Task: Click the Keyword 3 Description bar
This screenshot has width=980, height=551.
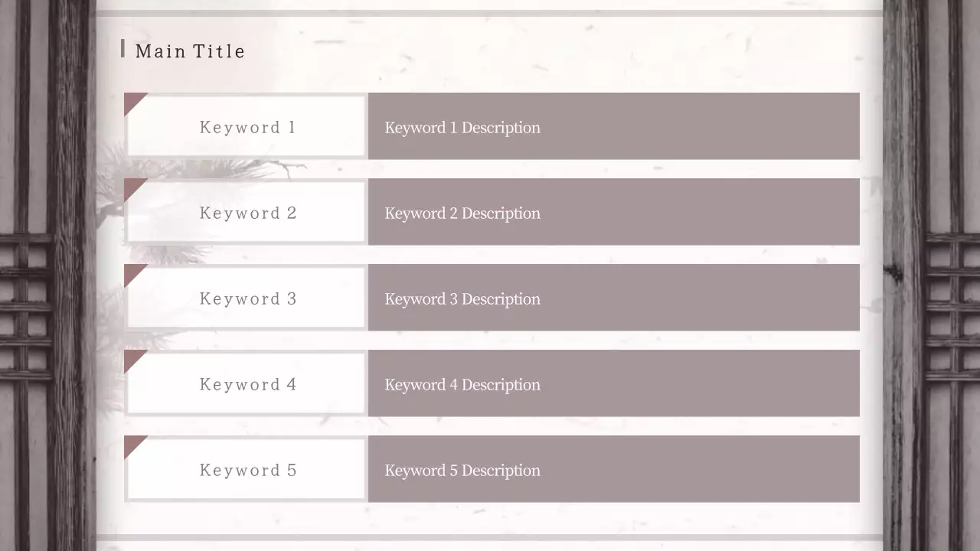Action: point(613,298)
